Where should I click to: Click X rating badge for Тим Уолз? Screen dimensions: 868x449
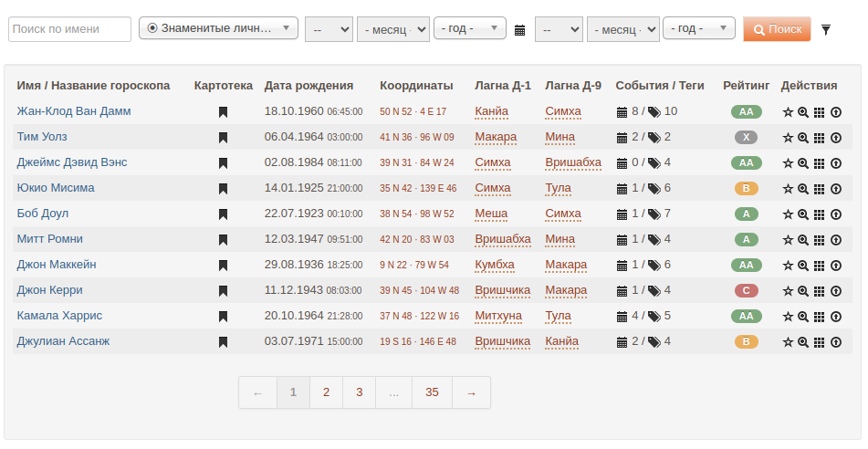747,137
